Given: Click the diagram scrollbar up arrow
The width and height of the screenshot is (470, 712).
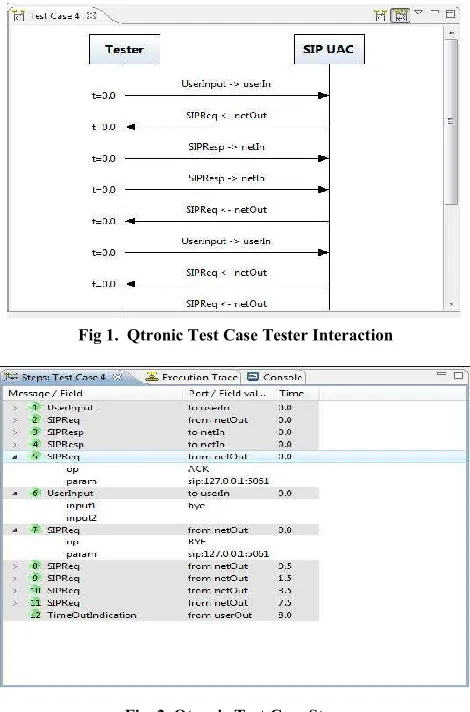Looking at the screenshot, I should point(451,33).
